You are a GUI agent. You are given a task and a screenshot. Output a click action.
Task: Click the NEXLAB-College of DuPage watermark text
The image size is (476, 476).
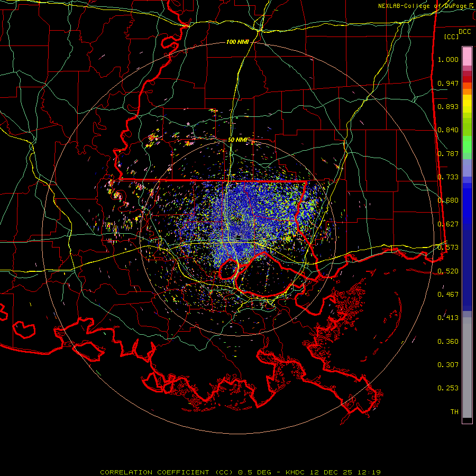pyautogui.click(x=424, y=6)
